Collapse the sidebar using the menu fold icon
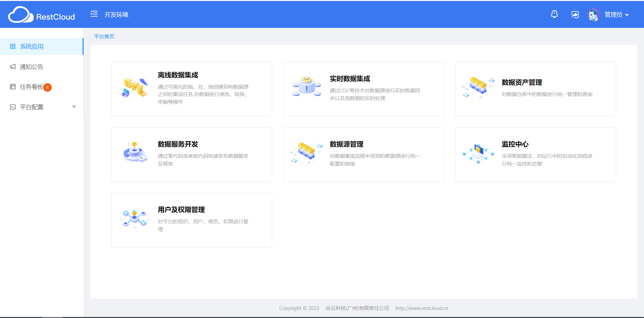Screen dimensions: 644x318 (94, 14)
